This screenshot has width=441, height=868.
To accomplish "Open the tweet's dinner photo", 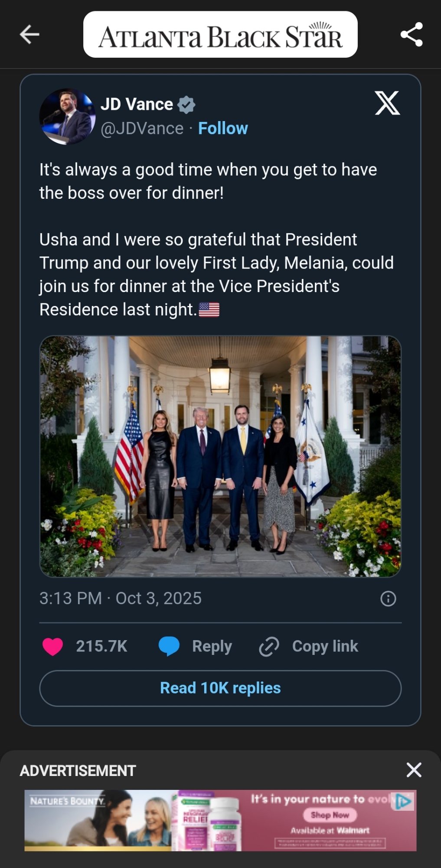I will pos(220,456).
